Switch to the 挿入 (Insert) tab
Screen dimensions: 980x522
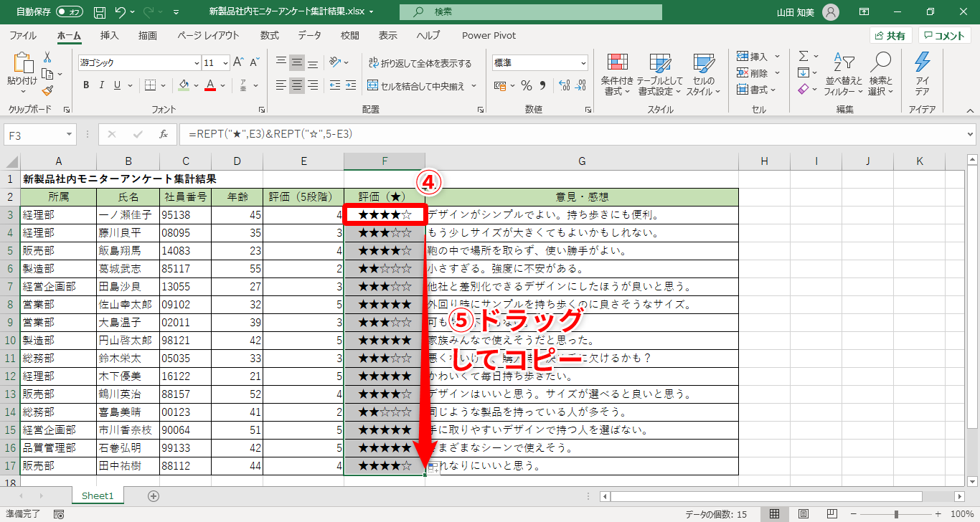point(110,35)
